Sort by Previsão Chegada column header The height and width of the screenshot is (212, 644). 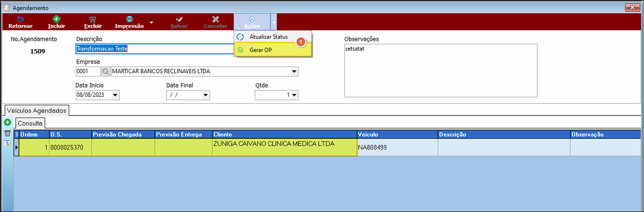tap(123, 134)
